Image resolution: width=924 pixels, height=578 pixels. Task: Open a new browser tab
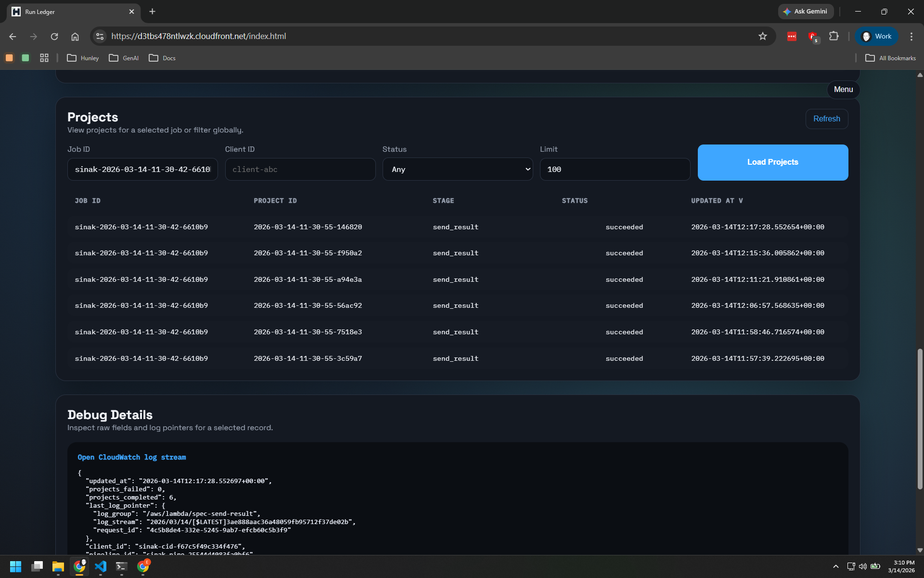click(153, 12)
